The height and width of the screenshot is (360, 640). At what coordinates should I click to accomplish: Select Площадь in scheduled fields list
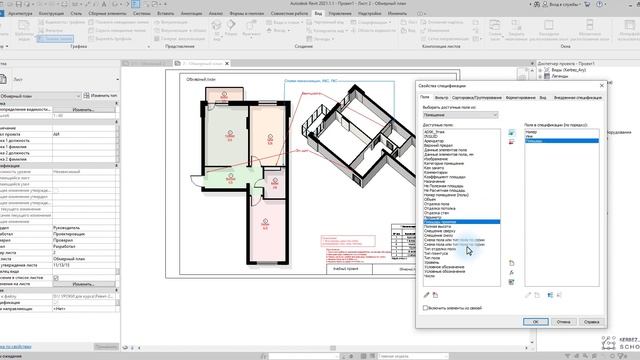(x=562, y=141)
